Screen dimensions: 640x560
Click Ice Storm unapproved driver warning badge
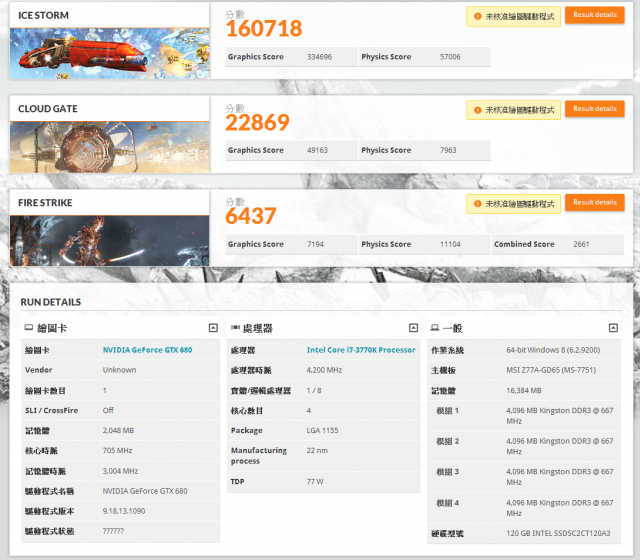[x=513, y=17]
